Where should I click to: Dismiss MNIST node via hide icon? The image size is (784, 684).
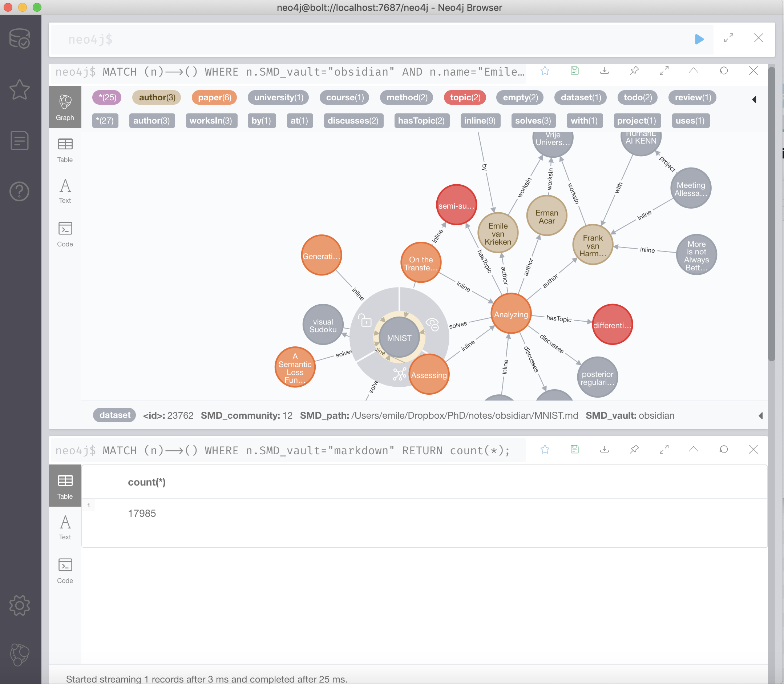pyautogui.click(x=432, y=325)
